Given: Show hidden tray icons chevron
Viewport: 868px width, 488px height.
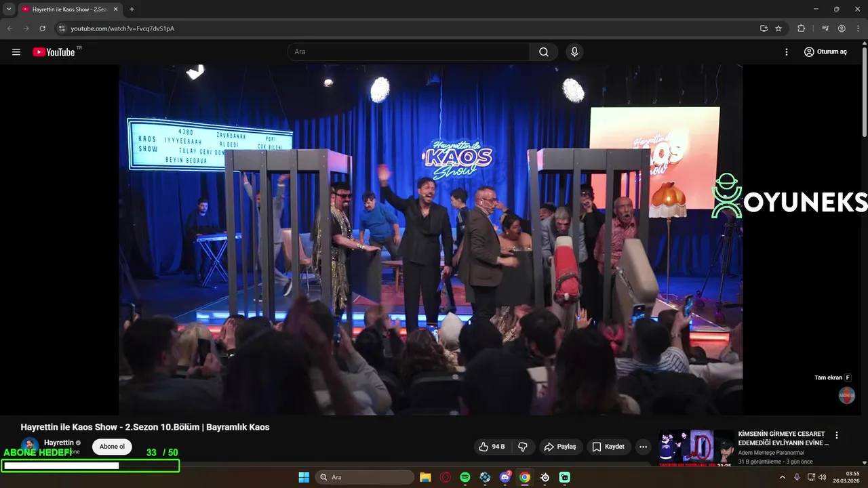Looking at the screenshot, I should pyautogui.click(x=783, y=477).
